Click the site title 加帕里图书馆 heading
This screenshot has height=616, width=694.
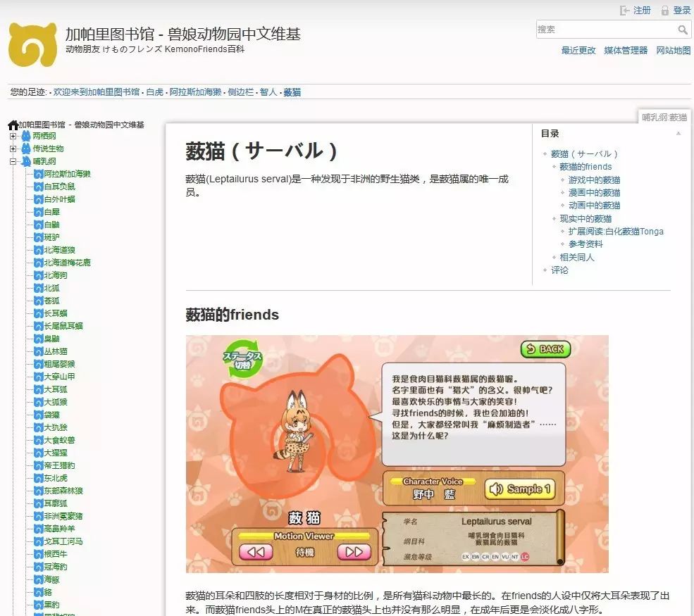(182, 34)
